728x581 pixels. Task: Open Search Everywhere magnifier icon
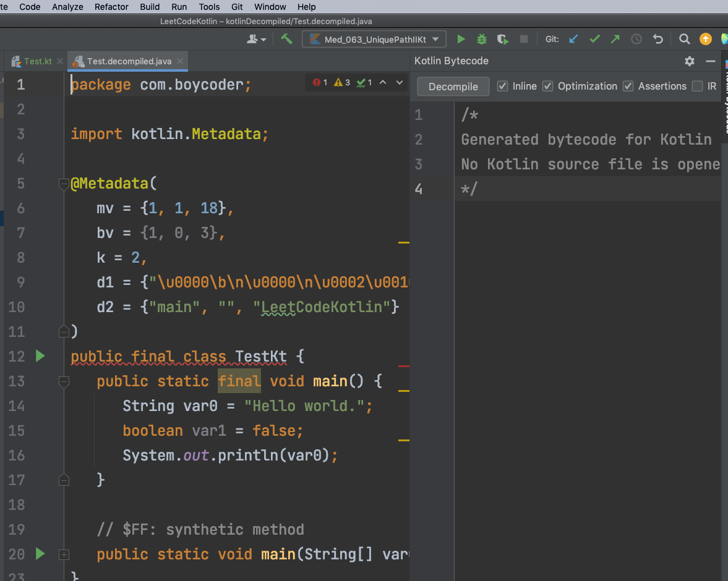(x=684, y=39)
